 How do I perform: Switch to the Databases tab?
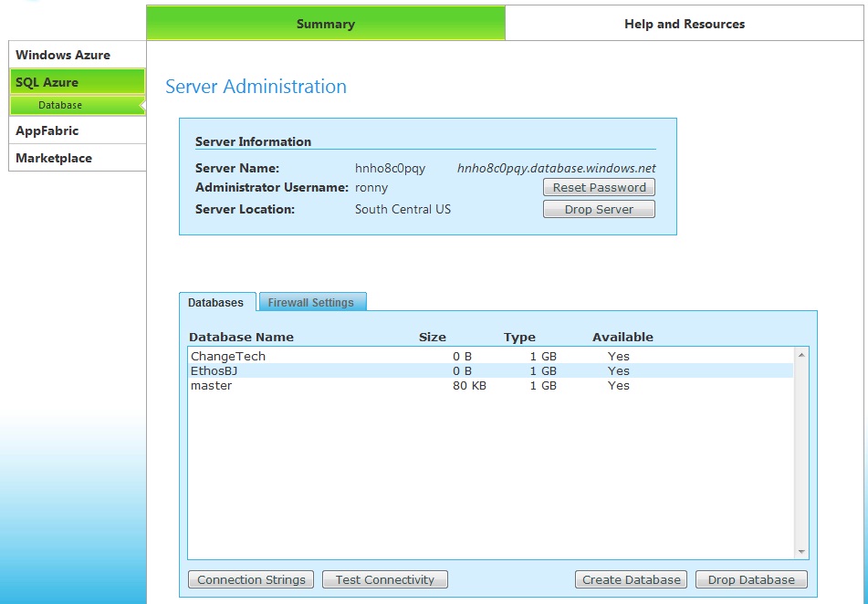point(216,302)
